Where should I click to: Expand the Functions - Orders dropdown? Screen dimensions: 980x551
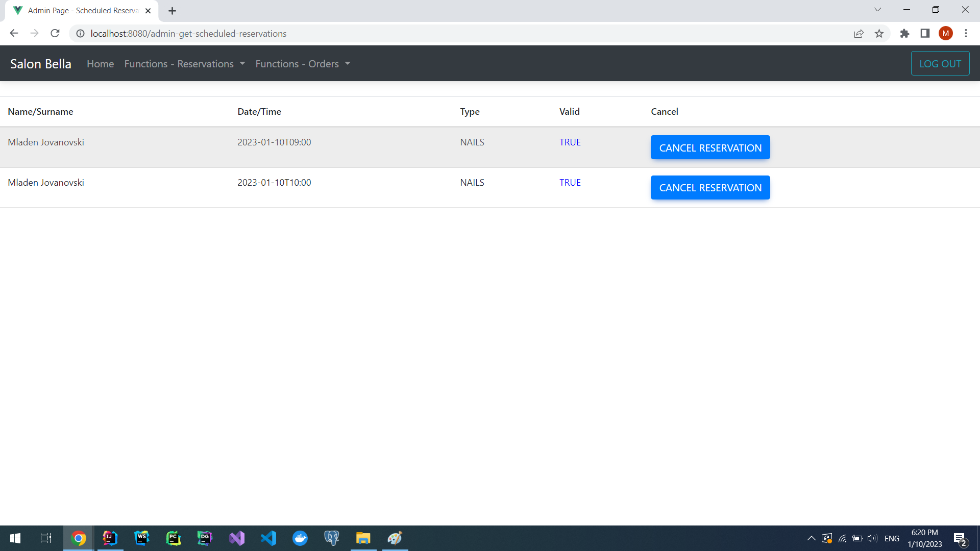coord(303,64)
